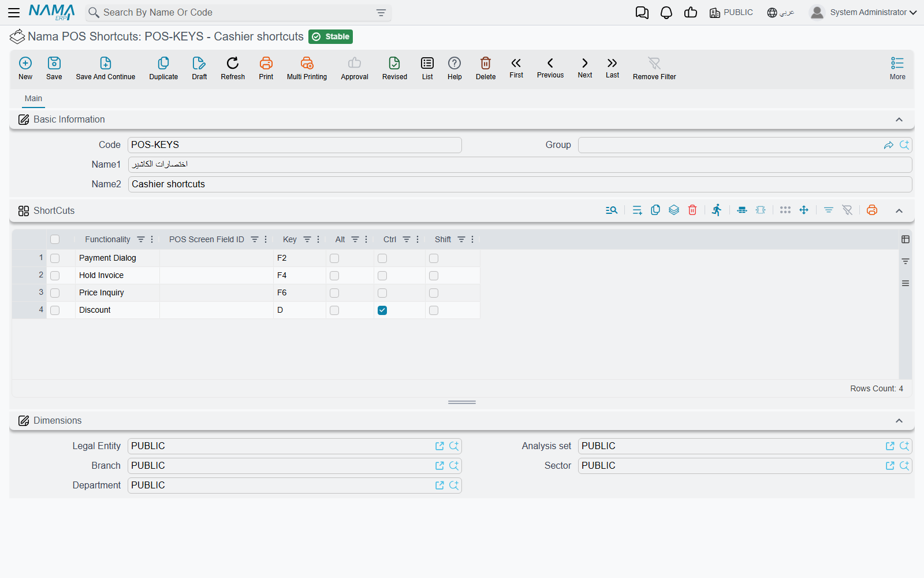This screenshot has width=924, height=578.
Task: Mark record as Revised
Action: point(394,68)
